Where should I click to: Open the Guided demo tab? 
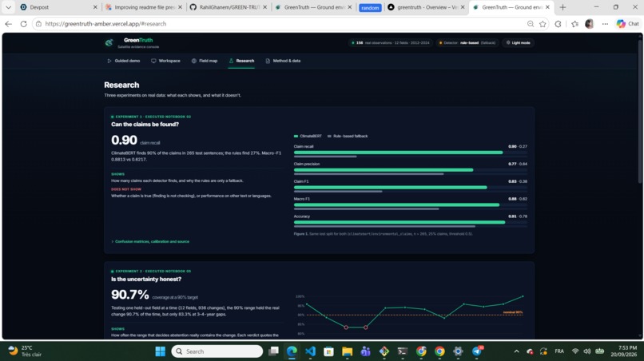tap(124, 61)
